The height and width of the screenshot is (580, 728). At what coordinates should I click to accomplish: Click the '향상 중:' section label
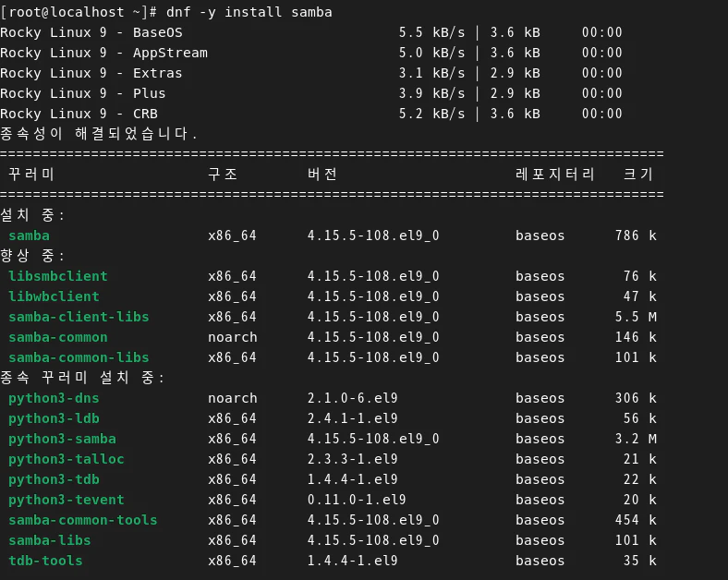(x=32, y=256)
